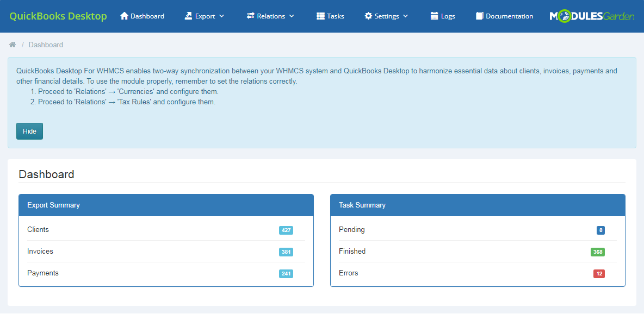Click the Documentation book icon

pos(479,16)
